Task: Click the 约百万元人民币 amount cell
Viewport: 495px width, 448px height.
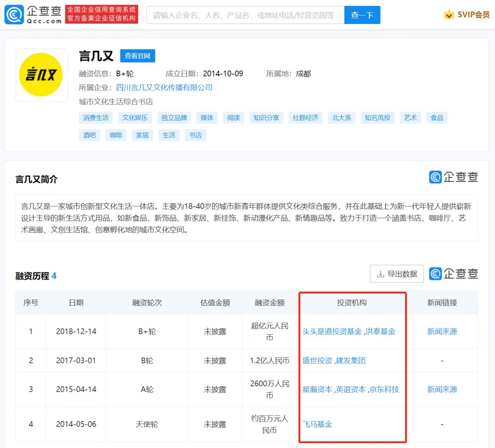Action: click(x=270, y=424)
